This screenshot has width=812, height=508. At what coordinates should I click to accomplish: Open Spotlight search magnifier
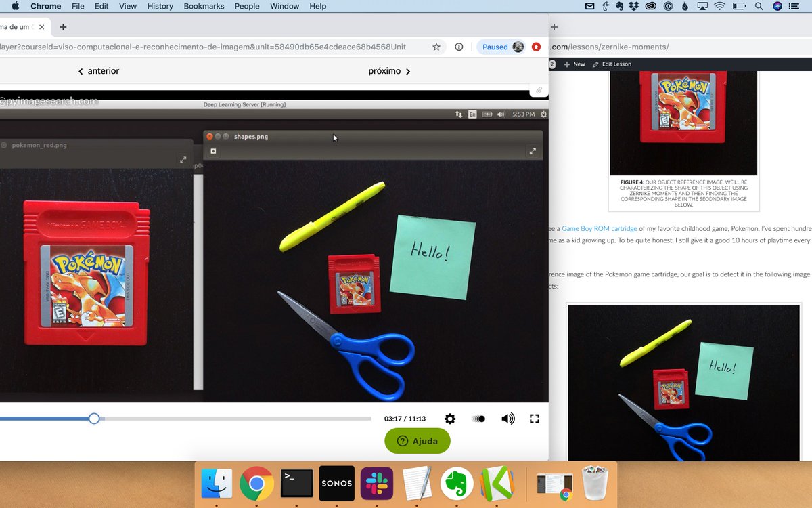point(759,6)
